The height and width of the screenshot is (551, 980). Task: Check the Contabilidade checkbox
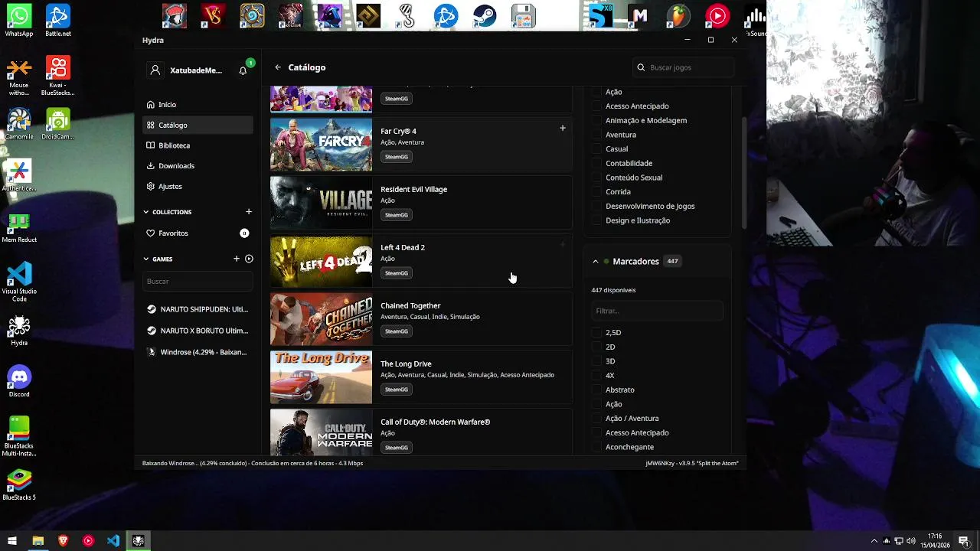[x=596, y=163]
